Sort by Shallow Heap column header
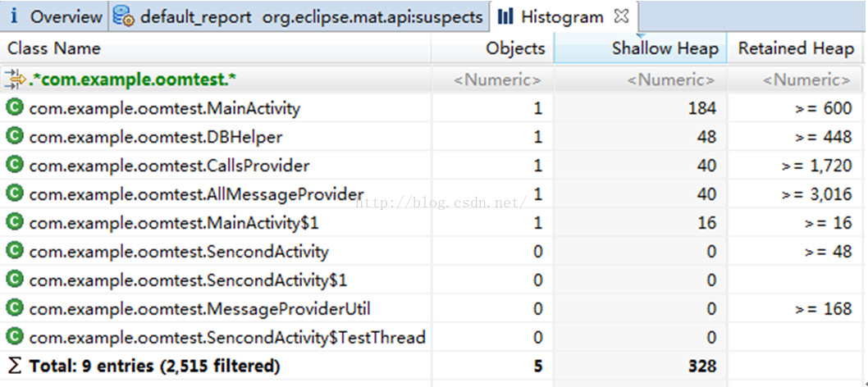This screenshot has width=868, height=387. coord(665,48)
